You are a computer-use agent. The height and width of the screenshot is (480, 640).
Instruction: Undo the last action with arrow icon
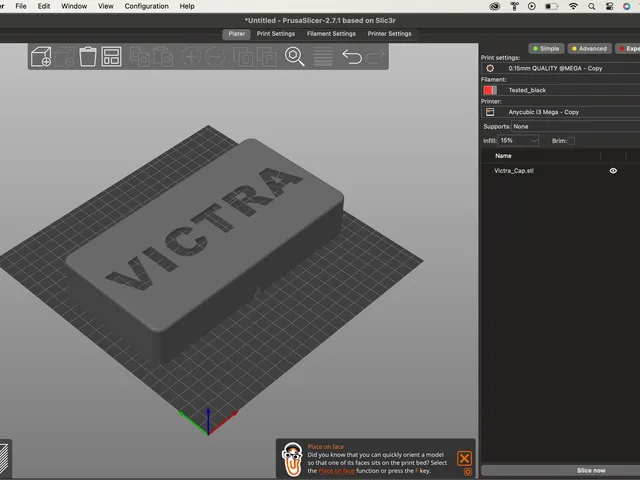(x=352, y=56)
